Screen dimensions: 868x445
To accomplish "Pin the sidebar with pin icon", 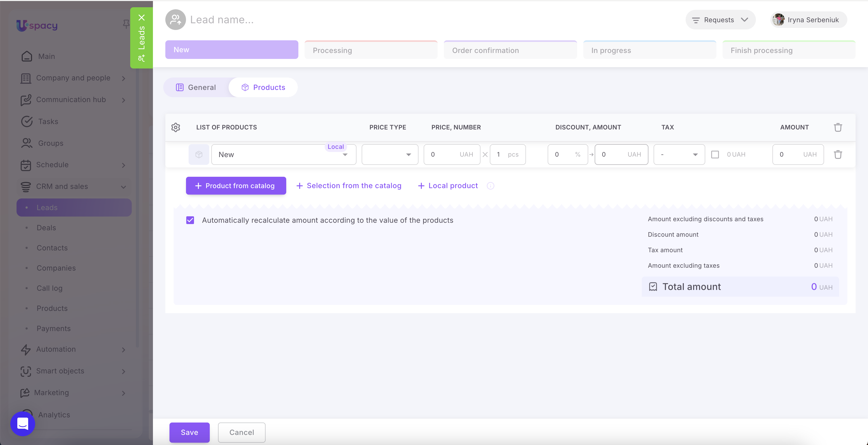I will pos(126,24).
